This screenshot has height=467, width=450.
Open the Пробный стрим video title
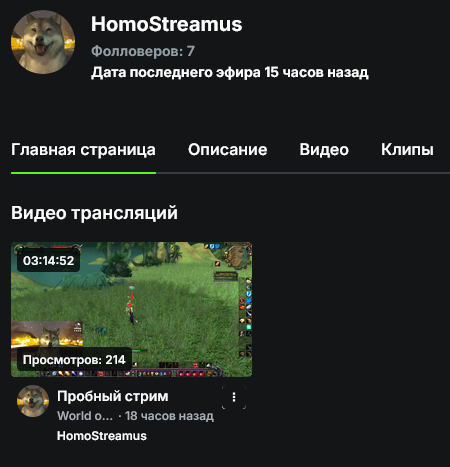[113, 396]
